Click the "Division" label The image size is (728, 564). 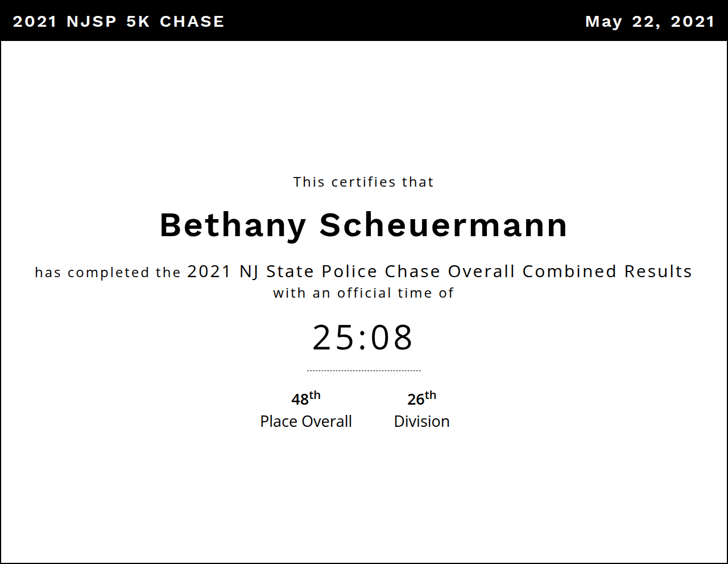[x=421, y=422]
